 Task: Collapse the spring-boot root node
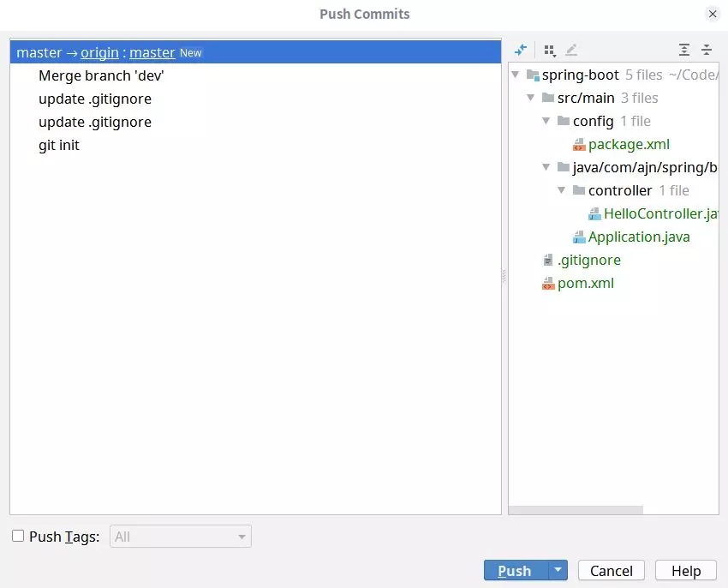(x=516, y=75)
